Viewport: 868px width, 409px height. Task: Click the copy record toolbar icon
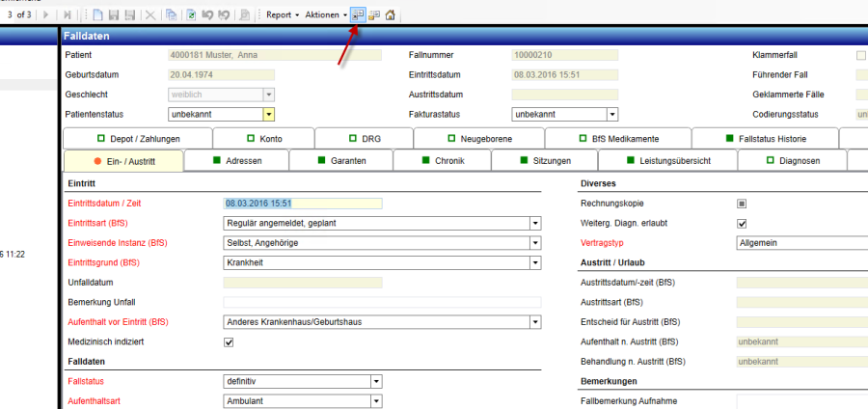coord(172,15)
